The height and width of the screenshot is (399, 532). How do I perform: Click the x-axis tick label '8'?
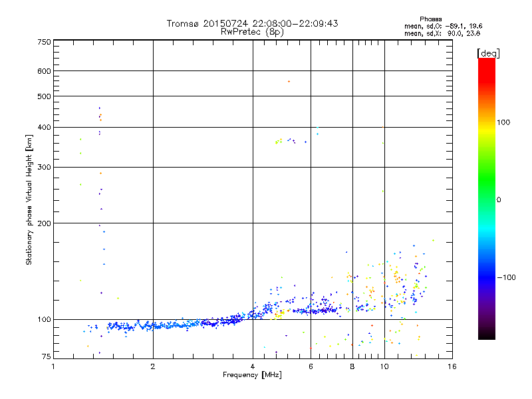[x=352, y=366]
